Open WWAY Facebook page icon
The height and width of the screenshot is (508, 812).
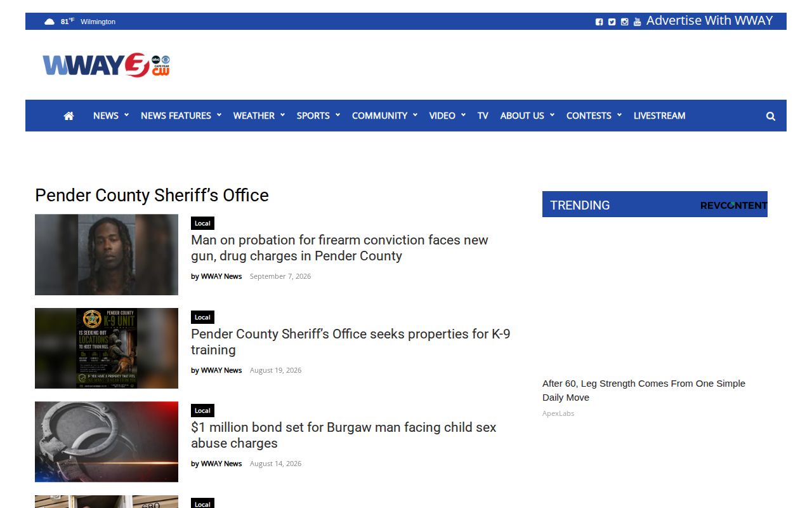coord(599,22)
